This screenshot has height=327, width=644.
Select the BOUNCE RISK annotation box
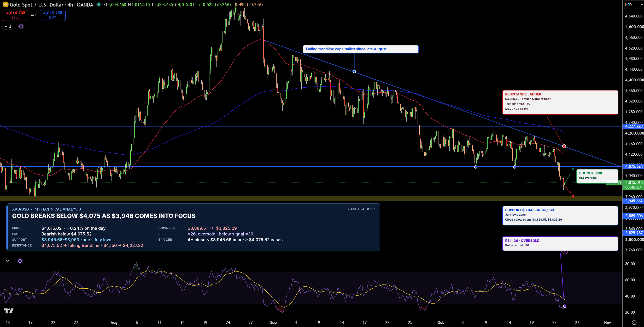click(x=597, y=176)
